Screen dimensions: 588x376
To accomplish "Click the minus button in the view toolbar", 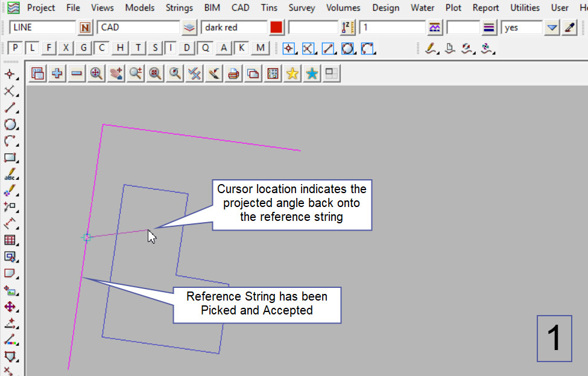I will 77,74.
